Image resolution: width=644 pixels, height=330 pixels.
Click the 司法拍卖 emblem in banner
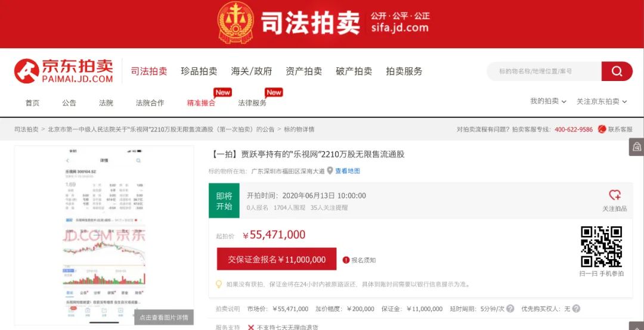(236, 23)
